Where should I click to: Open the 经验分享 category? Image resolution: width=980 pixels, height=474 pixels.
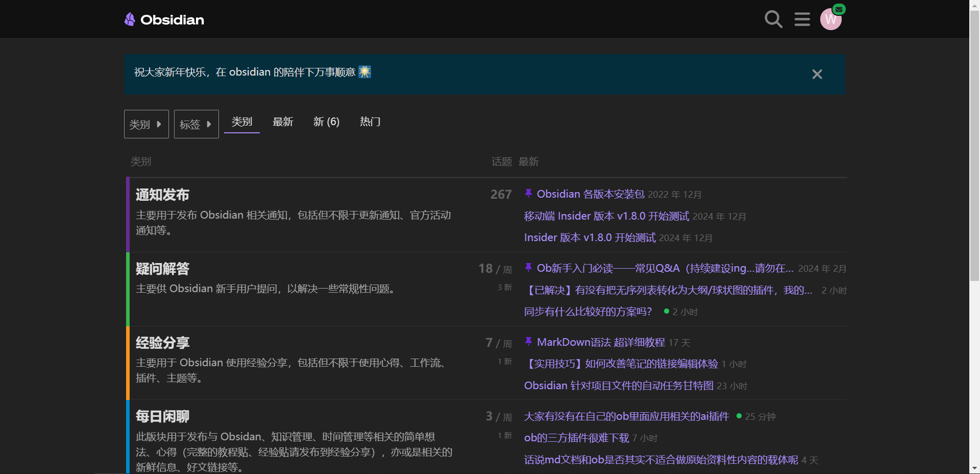click(162, 343)
